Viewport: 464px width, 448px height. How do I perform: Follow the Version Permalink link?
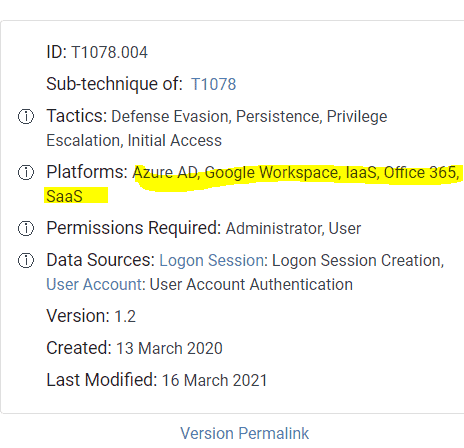coord(245,433)
